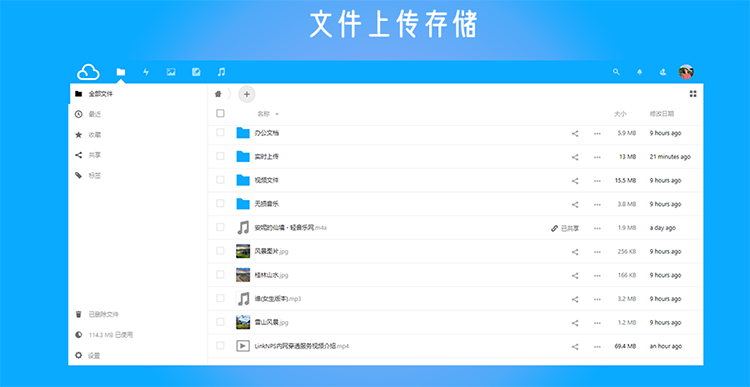
Task: Expand the new file plus menu
Action: (247, 94)
